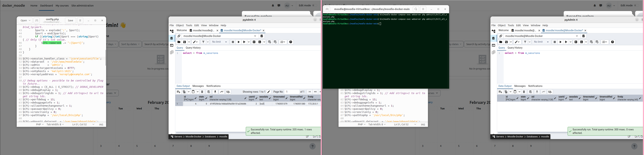Click Download results icon in left pgAdmin data output

point(215,92)
